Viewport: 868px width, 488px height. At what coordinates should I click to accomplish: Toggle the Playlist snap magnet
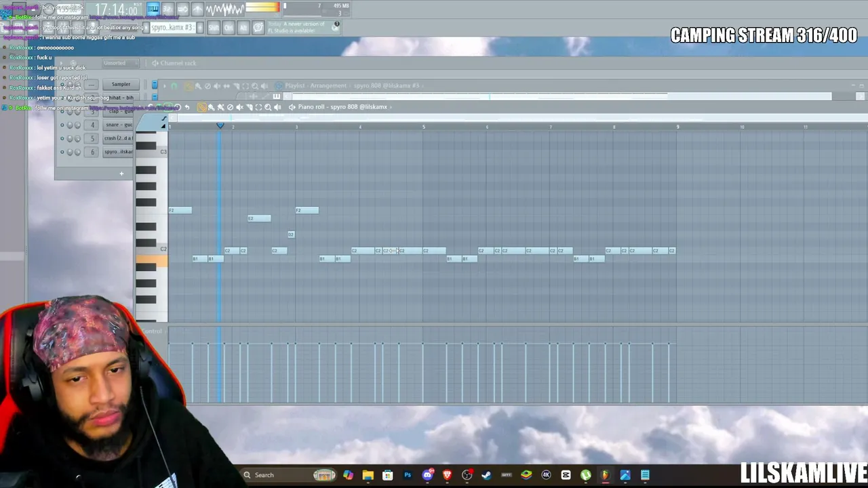click(x=174, y=86)
